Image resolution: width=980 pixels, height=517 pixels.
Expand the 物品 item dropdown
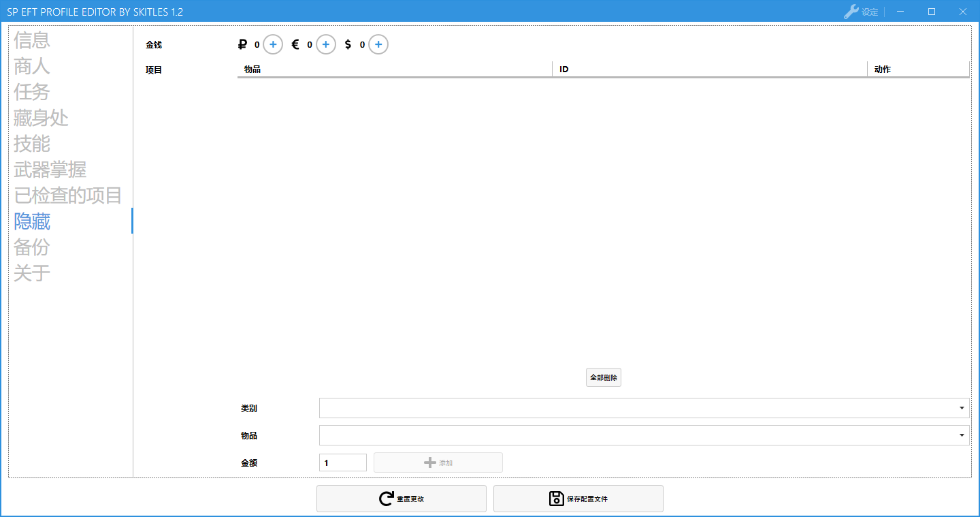pos(962,435)
